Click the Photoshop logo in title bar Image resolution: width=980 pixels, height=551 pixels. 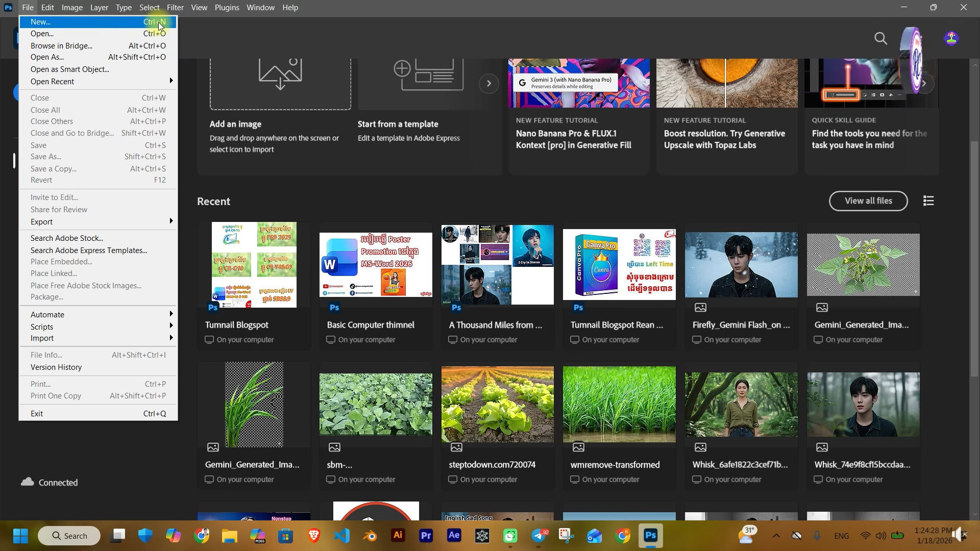click(8, 7)
